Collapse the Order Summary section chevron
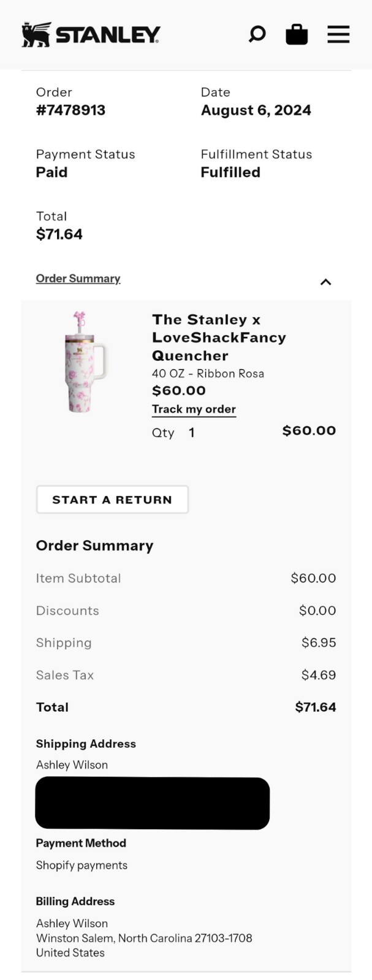Screen dimensions: 372x980 click(325, 282)
